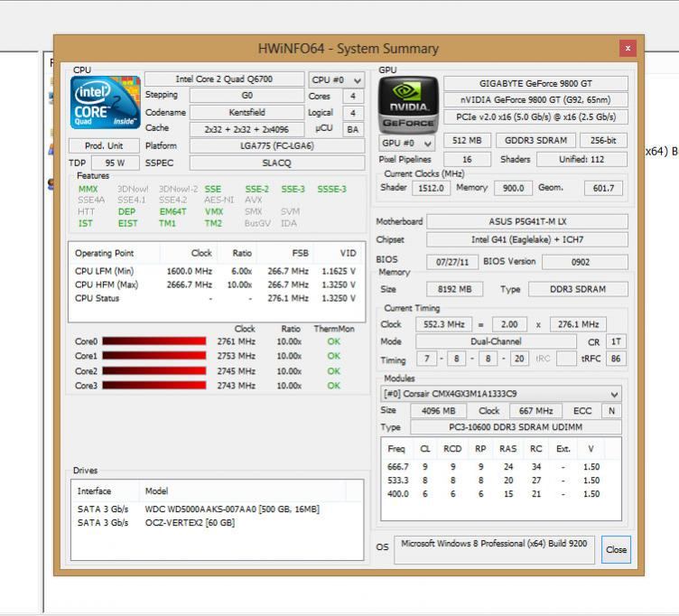679x616 pixels.
Task: Click the BIOS date 07/27/11 field
Action: pos(452,262)
